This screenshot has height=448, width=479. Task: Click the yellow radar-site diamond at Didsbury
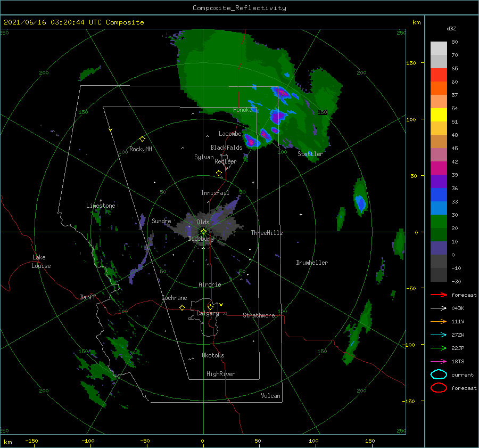pos(203,232)
